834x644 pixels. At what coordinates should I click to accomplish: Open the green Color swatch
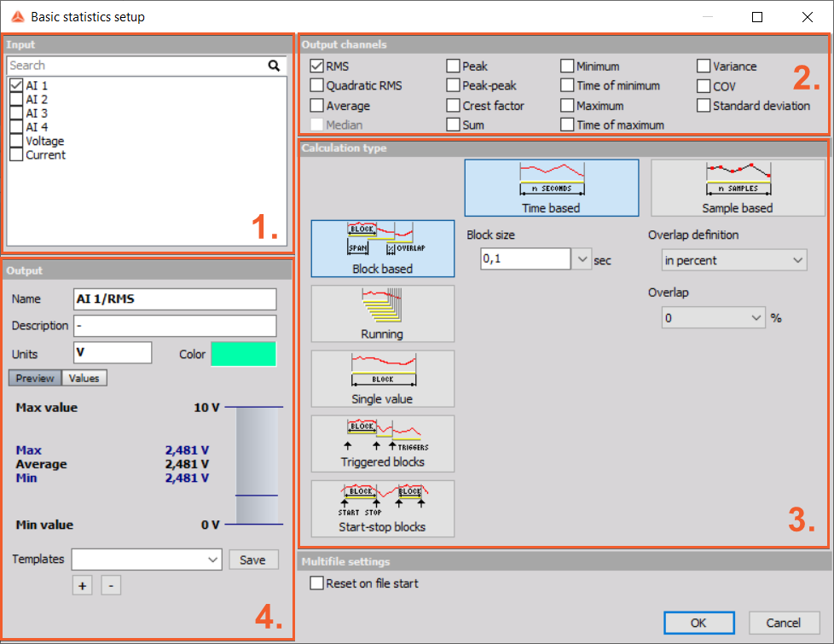[x=244, y=354]
